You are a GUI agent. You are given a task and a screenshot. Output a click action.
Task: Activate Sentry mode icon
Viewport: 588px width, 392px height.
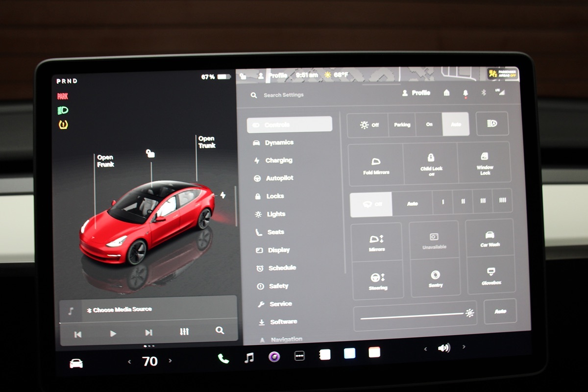click(x=435, y=278)
